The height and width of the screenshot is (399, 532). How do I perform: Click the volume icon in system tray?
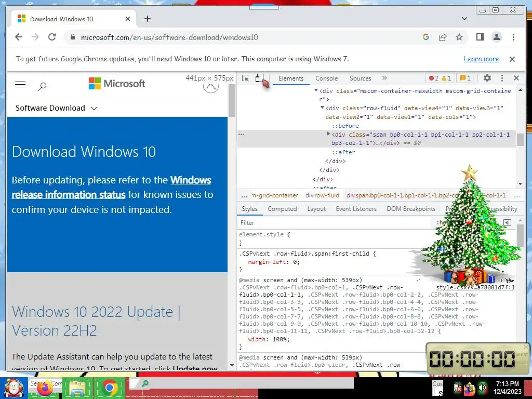[482, 388]
